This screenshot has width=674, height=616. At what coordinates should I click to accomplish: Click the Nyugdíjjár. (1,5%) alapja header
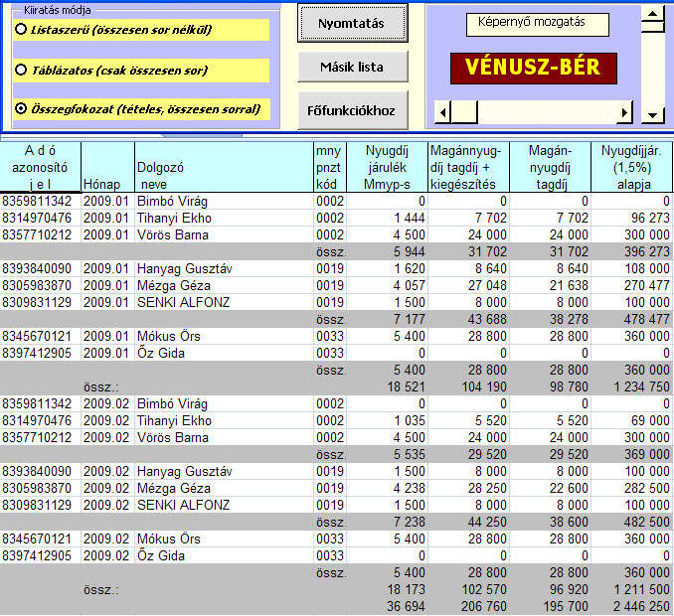pyautogui.click(x=631, y=167)
